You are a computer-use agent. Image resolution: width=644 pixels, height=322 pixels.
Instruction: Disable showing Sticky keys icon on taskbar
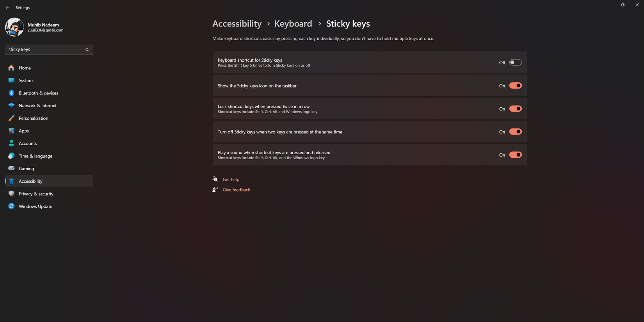pos(515,85)
